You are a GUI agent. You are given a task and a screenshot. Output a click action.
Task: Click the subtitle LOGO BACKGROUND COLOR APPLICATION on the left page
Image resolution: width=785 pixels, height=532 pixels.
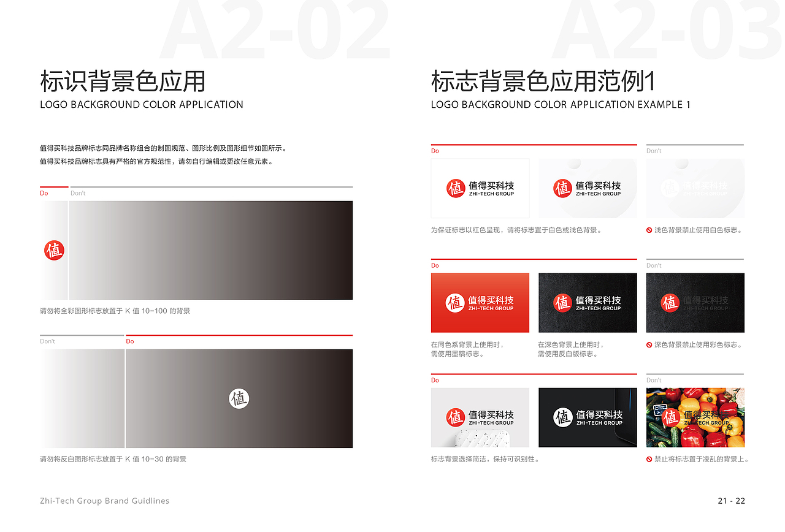(142, 105)
